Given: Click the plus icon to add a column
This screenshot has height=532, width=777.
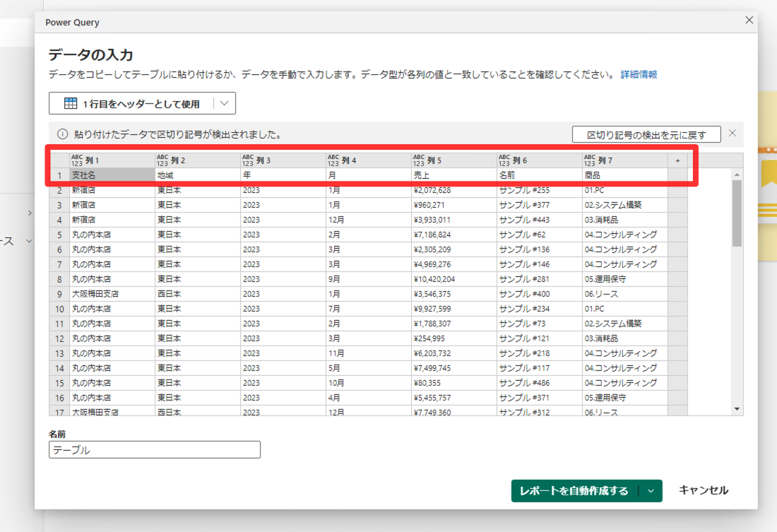Looking at the screenshot, I should point(677,160).
